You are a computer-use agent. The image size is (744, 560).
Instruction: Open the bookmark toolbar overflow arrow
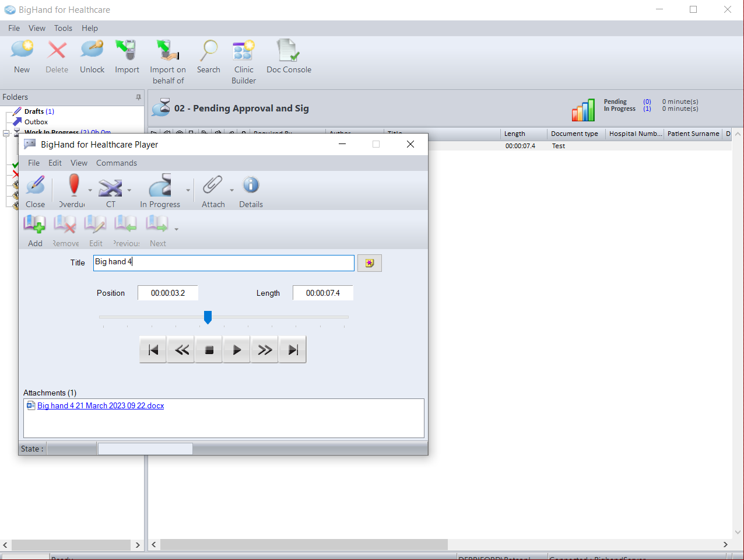176,229
